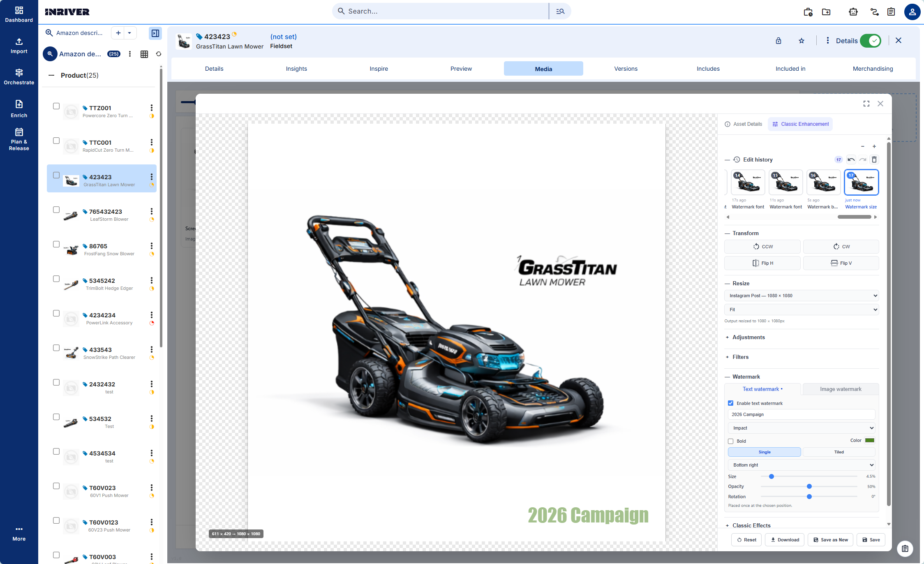Click Save as New button
Screen dimensions: 924x564
click(831, 540)
